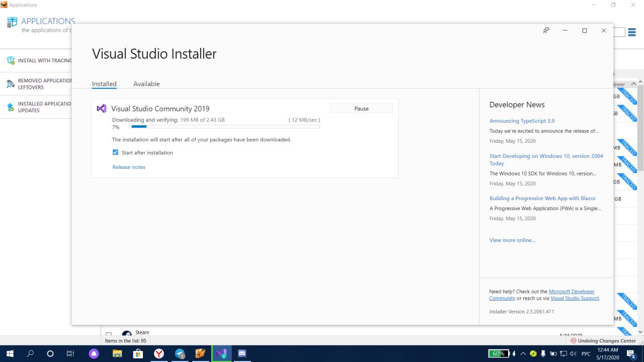
Task: Open the clock showing 12:44 AM
Action: [x=608, y=353]
